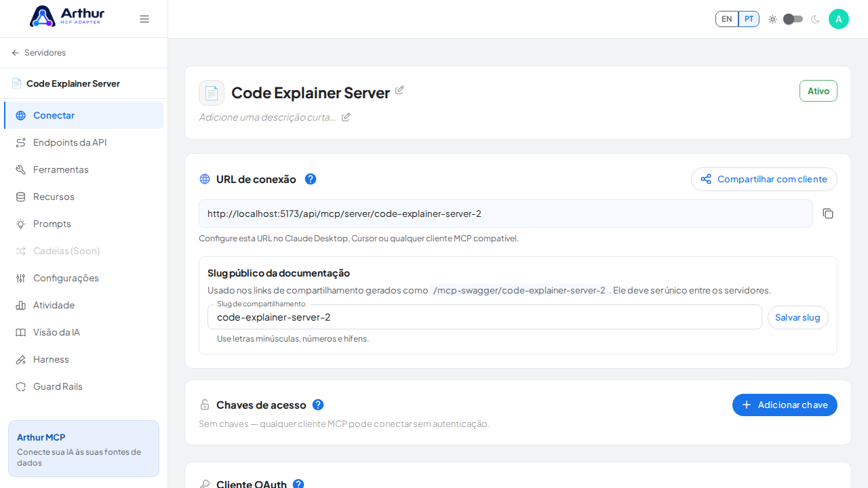The height and width of the screenshot is (488, 868).
Task: Click the key icon beside Cliente OAuth
Action: (x=205, y=484)
